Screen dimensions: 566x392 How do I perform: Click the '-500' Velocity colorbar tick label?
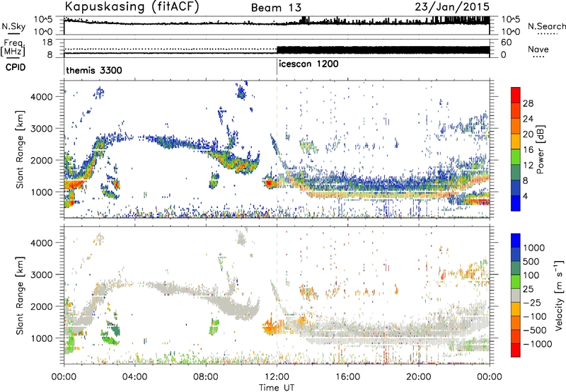coord(535,330)
